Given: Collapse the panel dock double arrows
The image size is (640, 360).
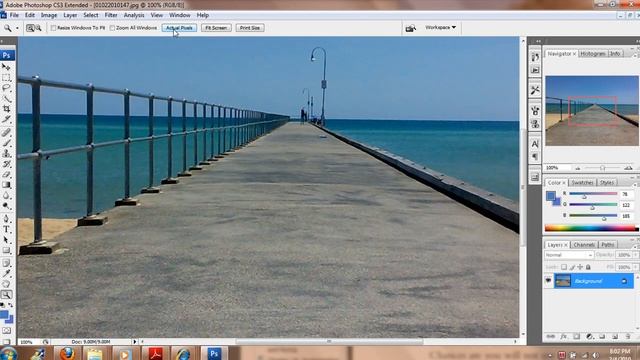Looking at the screenshot, I should click(538, 41).
